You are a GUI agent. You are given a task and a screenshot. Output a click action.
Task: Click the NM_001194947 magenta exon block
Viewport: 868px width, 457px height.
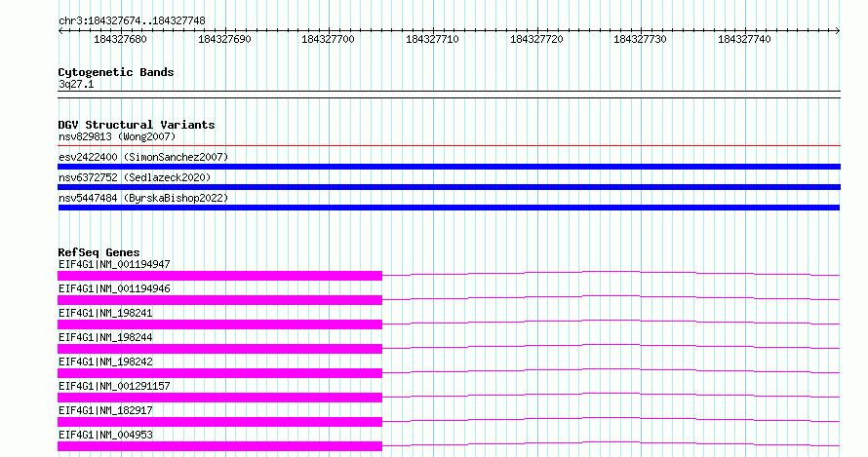[x=219, y=276]
